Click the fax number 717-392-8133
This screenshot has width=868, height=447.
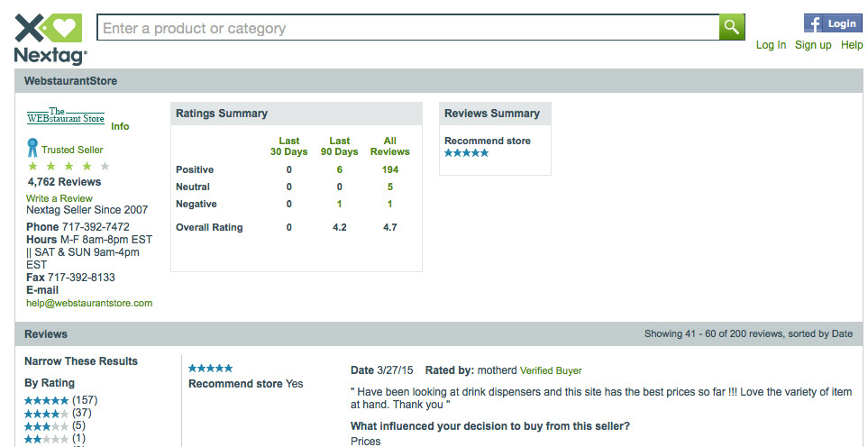click(81, 278)
